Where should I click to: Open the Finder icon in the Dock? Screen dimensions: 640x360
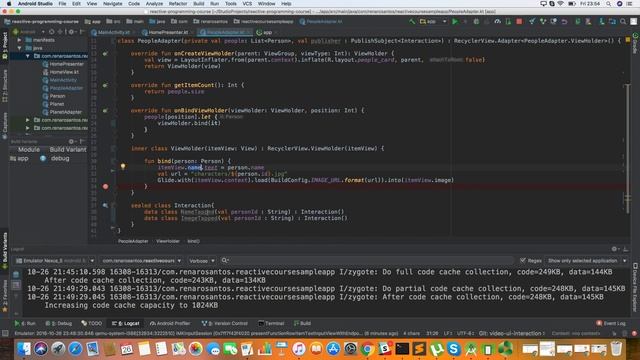(x=24, y=349)
